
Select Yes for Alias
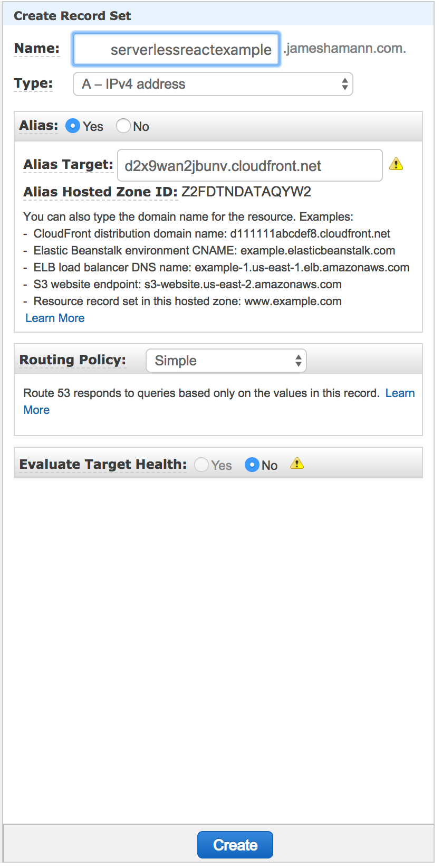point(72,126)
